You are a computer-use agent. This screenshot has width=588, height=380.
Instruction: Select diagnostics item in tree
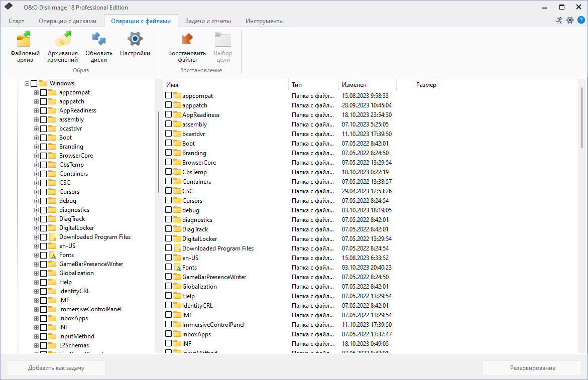click(x=74, y=210)
